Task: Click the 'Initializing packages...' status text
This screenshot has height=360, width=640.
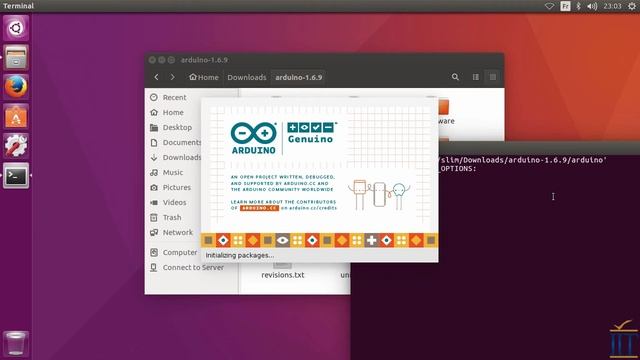Action: coord(240,256)
